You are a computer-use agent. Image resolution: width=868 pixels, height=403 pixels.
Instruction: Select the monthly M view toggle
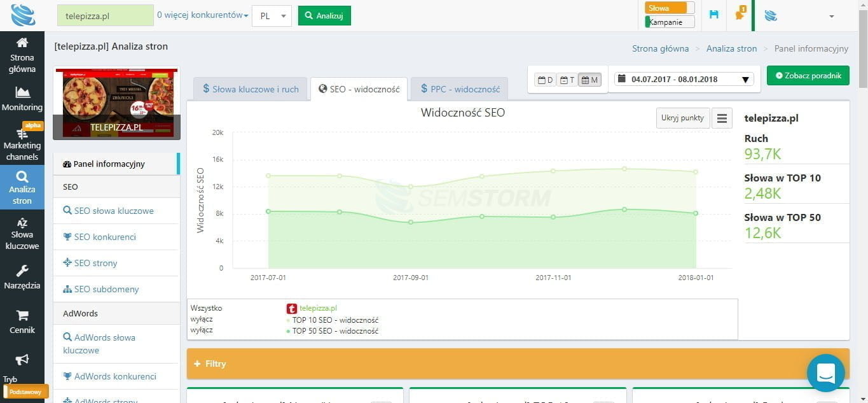pyautogui.click(x=589, y=80)
